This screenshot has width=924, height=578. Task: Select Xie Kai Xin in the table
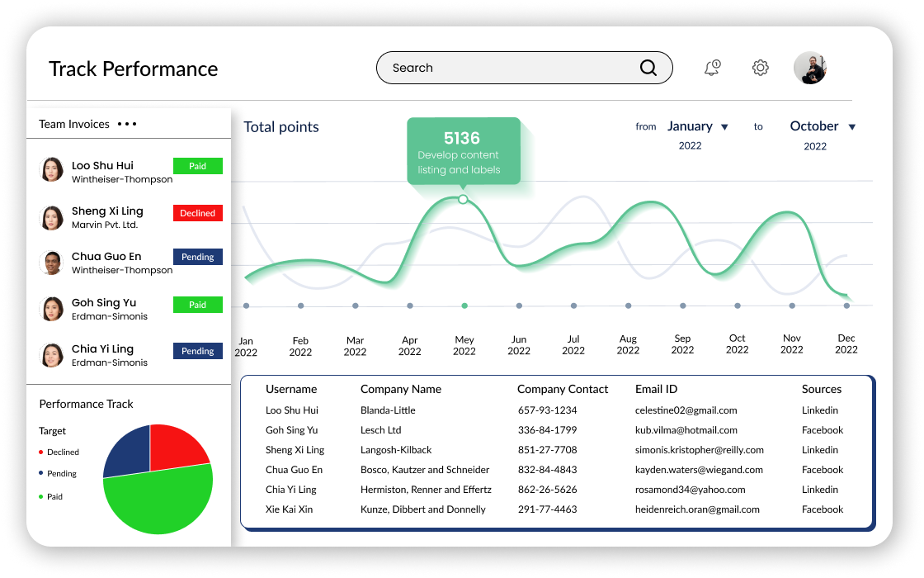pyautogui.click(x=289, y=509)
